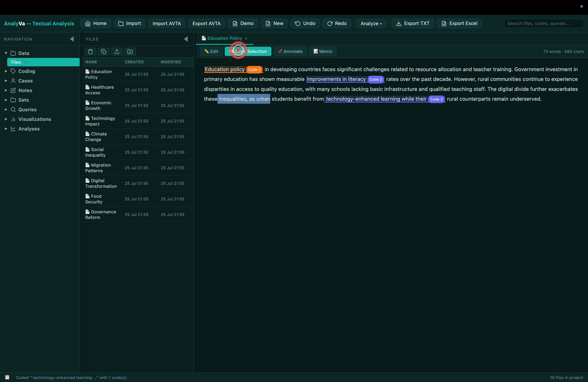Click Export AVTA
This screenshot has height=382, width=588.
[x=207, y=23]
